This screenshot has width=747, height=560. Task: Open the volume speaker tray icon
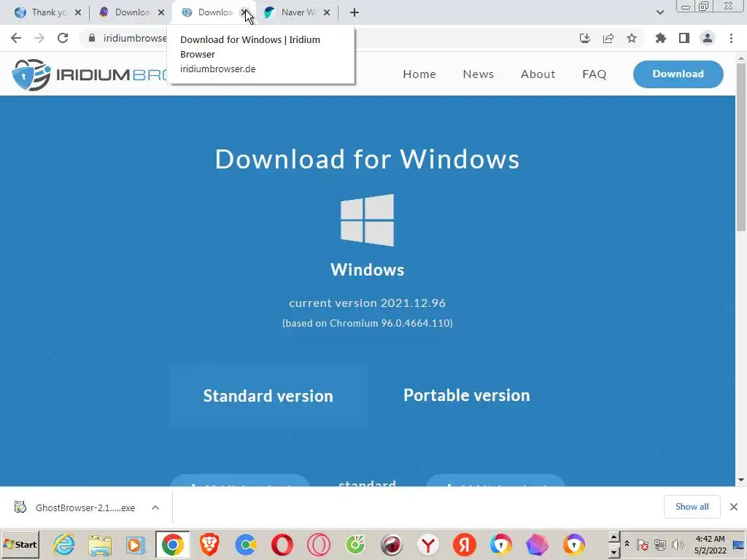coord(677,544)
